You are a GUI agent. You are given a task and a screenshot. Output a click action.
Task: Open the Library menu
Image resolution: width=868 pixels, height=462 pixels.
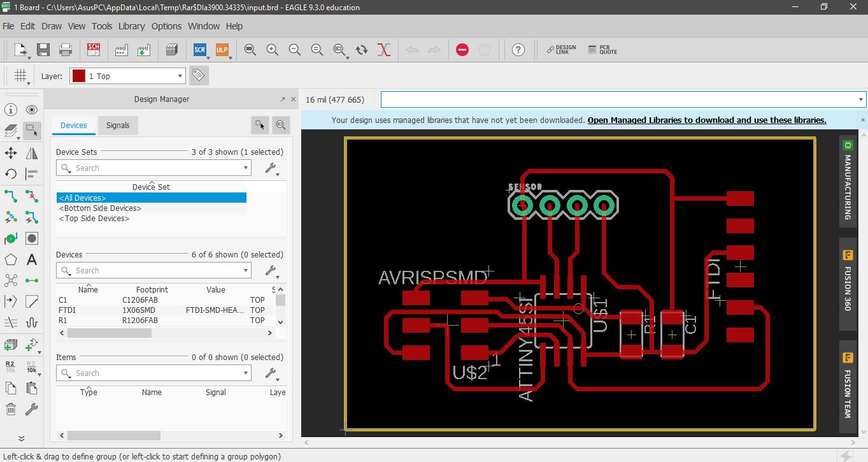coord(131,26)
